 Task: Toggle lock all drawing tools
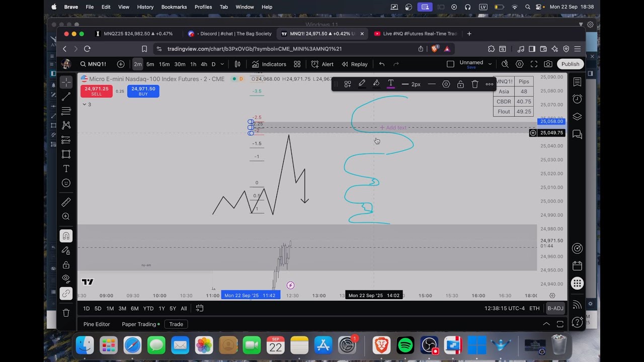66,264
